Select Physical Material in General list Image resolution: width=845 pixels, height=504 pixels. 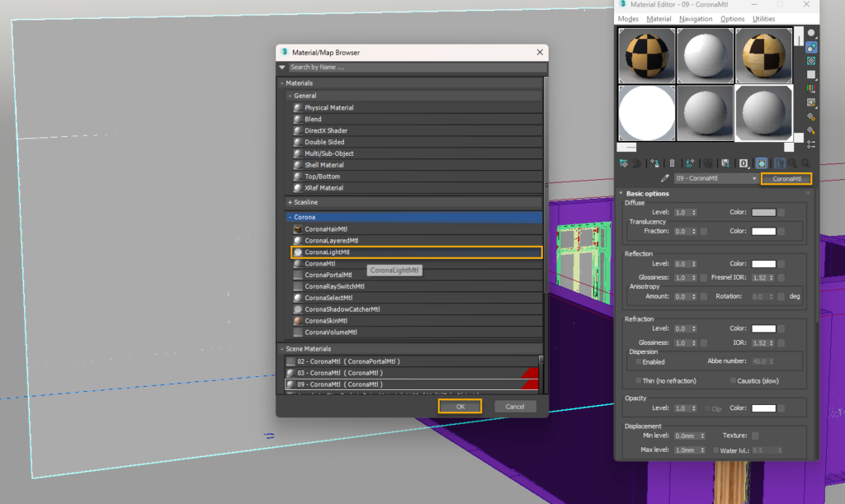pyautogui.click(x=417, y=108)
